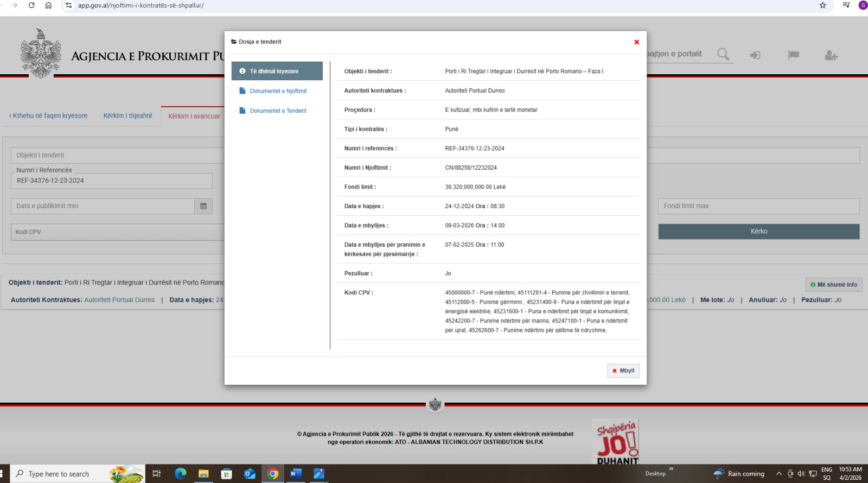Click the search magnifier icon in header
Viewport: 868px width, 483px height.
[723, 54]
